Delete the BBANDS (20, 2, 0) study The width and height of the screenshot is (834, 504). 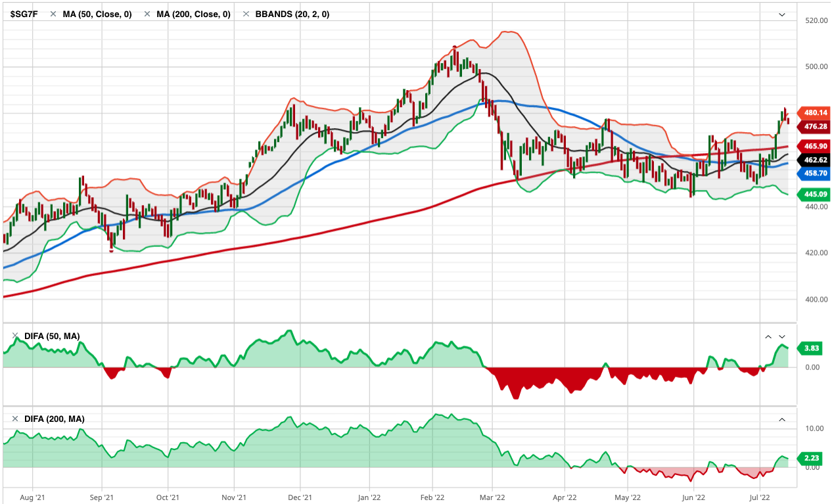[246, 14]
